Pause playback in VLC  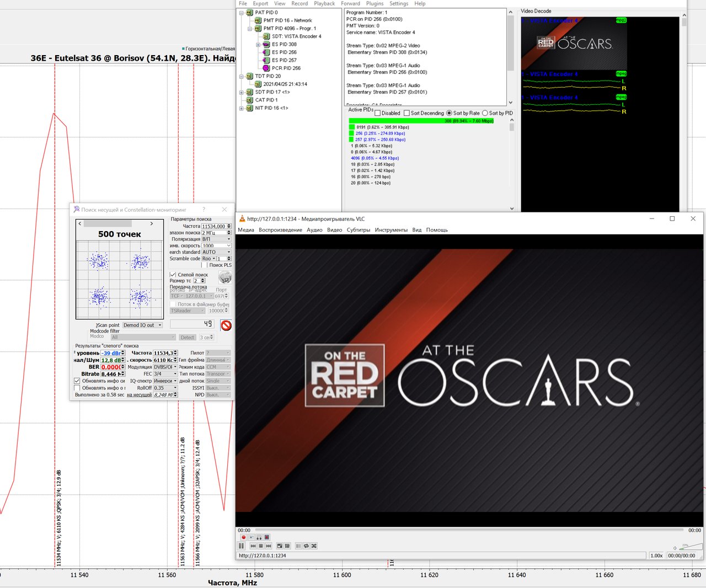coord(241,546)
